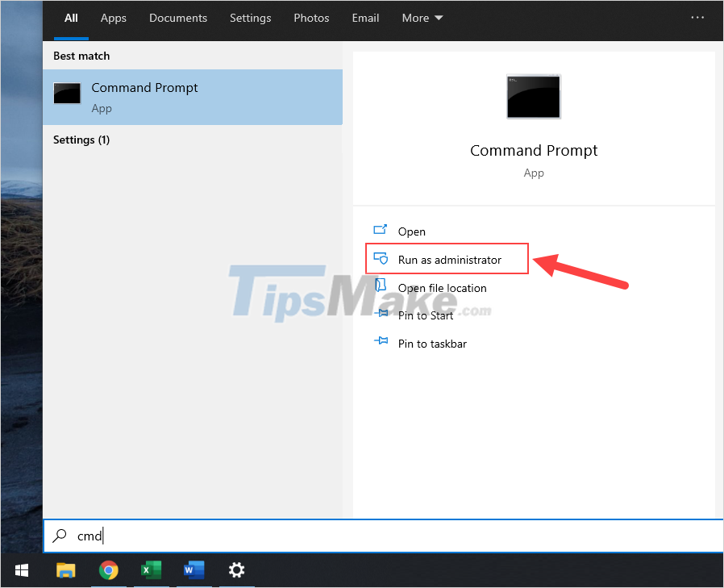Click the Command Prompt app icon in preview pane

[x=533, y=96]
